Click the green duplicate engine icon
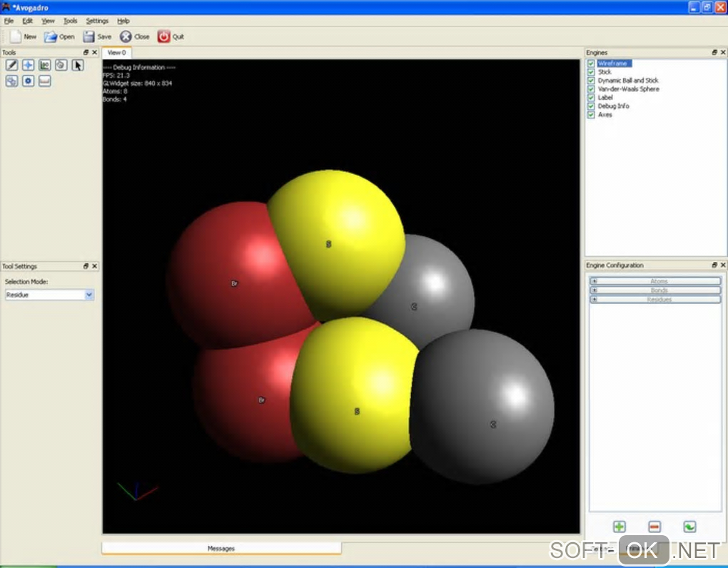 click(x=689, y=527)
